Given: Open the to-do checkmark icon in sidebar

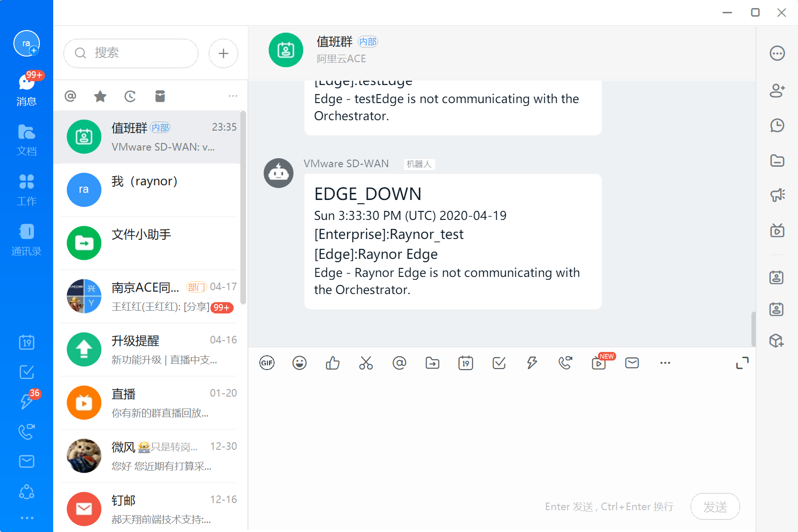Looking at the screenshot, I should tap(27, 372).
